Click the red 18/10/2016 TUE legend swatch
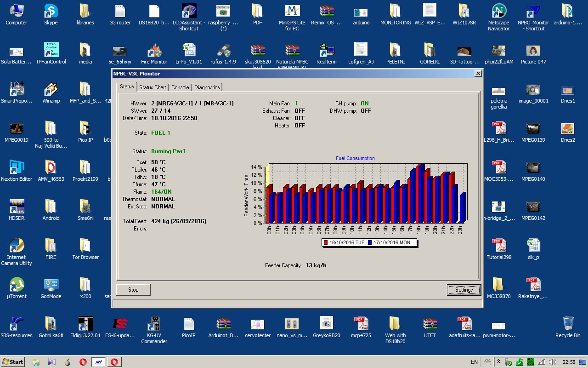 326,242
